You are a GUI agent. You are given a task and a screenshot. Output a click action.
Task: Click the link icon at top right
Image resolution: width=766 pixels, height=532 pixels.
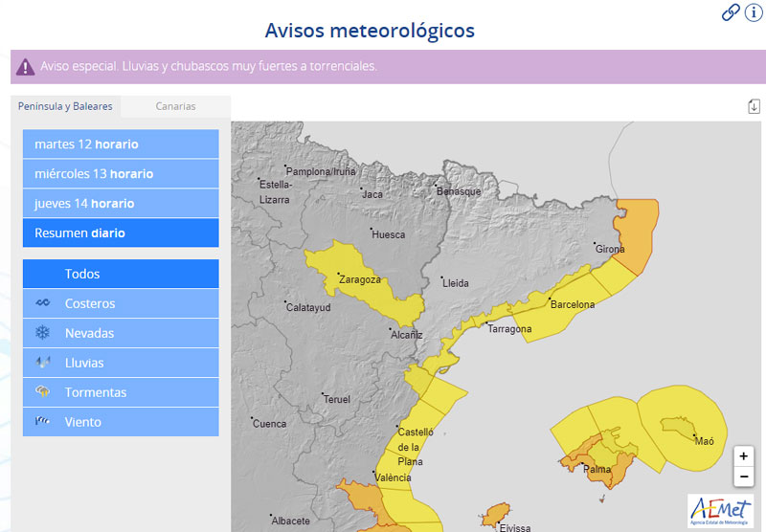pos(731,11)
